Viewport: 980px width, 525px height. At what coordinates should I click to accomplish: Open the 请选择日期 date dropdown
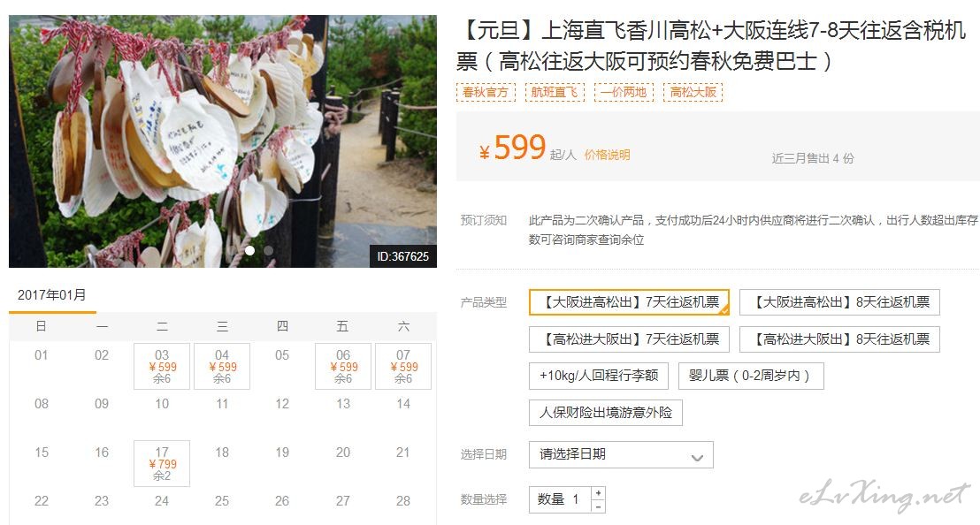621,454
